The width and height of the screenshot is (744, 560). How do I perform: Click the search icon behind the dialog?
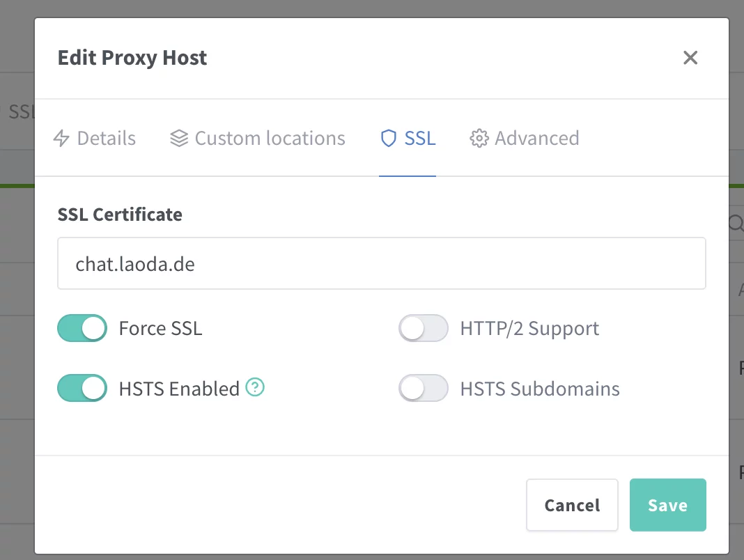pyautogui.click(x=736, y=223)
